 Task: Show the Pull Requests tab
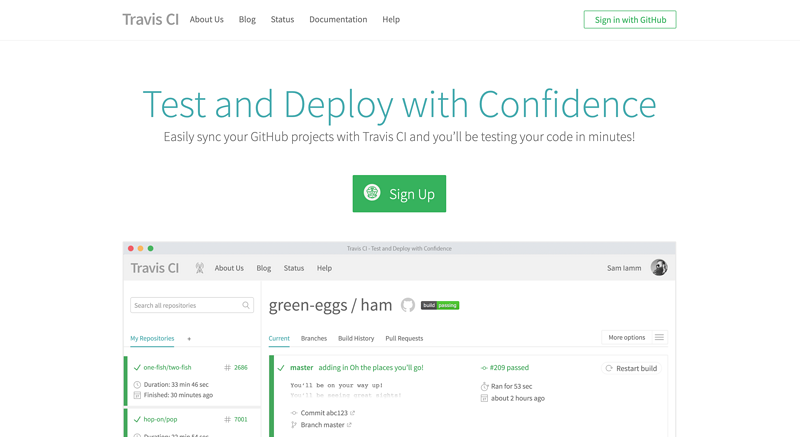pos(404,339)
